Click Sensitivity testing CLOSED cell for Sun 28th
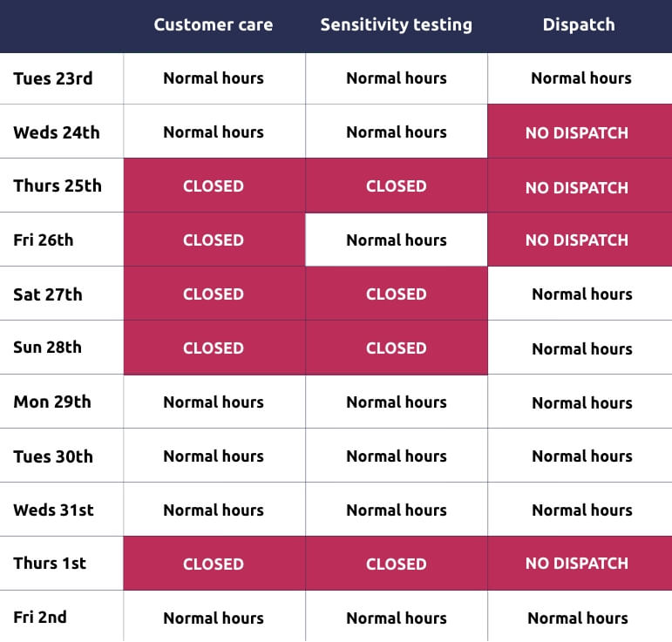This screenshot has height=642, width=672. (x=396, y=348)
